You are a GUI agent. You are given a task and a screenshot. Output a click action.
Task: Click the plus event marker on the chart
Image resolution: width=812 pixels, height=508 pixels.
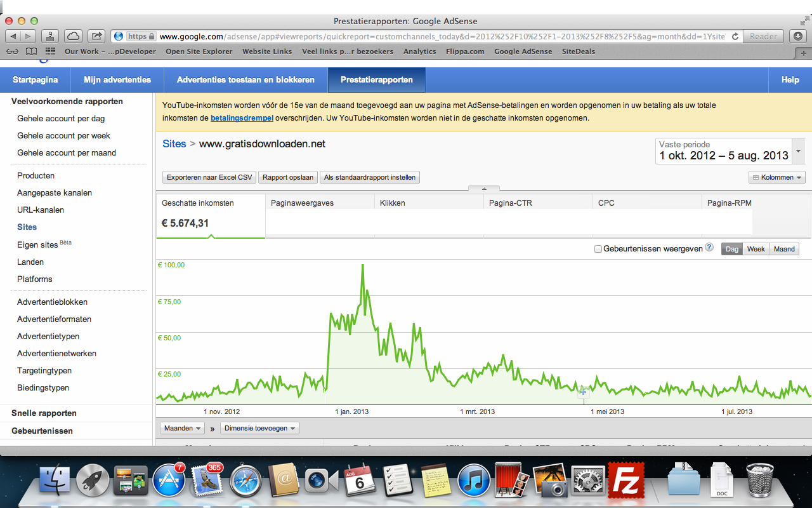584,393
